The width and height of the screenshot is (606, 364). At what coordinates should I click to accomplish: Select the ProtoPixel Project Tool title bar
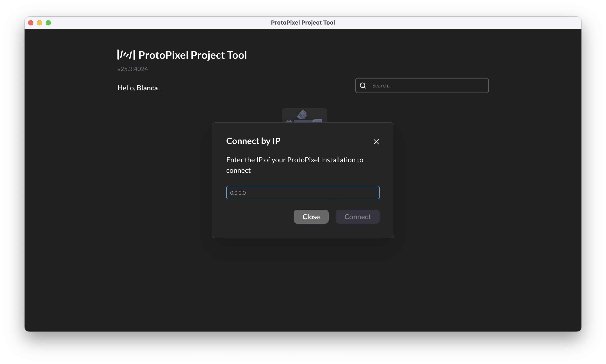(x=303, y=22)
